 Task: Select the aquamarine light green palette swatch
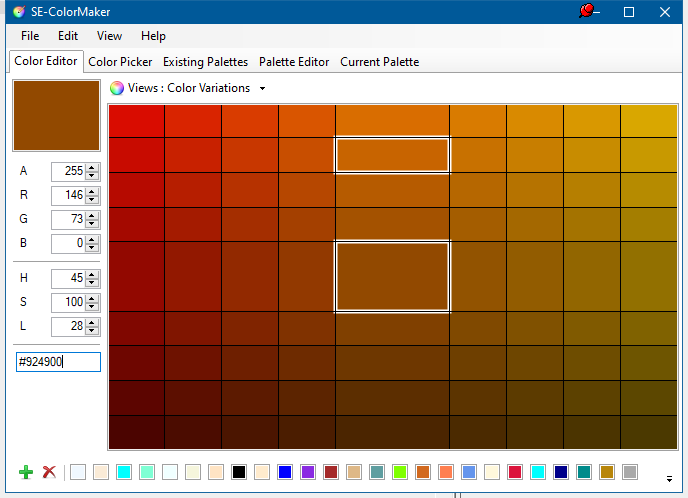point(147,472)
